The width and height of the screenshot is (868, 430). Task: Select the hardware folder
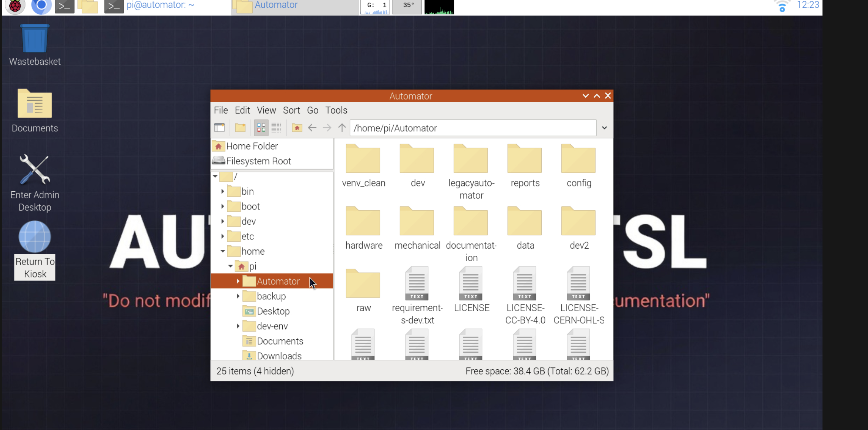pos(363,228)
